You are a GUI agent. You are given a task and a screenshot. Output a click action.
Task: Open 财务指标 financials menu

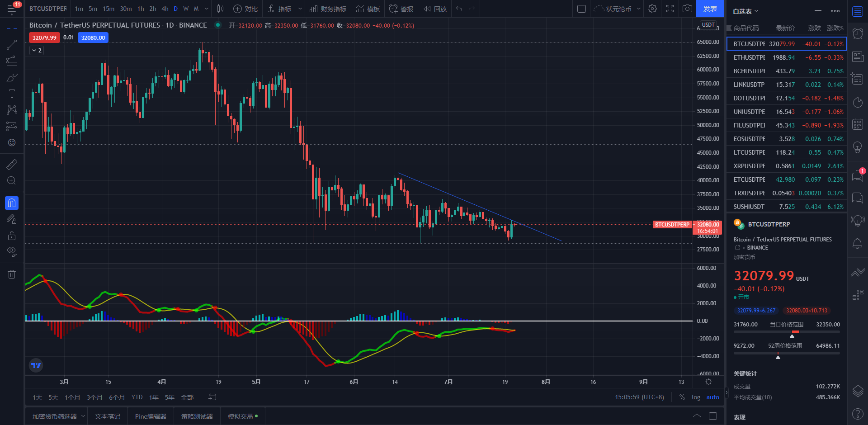pos(328,9)
